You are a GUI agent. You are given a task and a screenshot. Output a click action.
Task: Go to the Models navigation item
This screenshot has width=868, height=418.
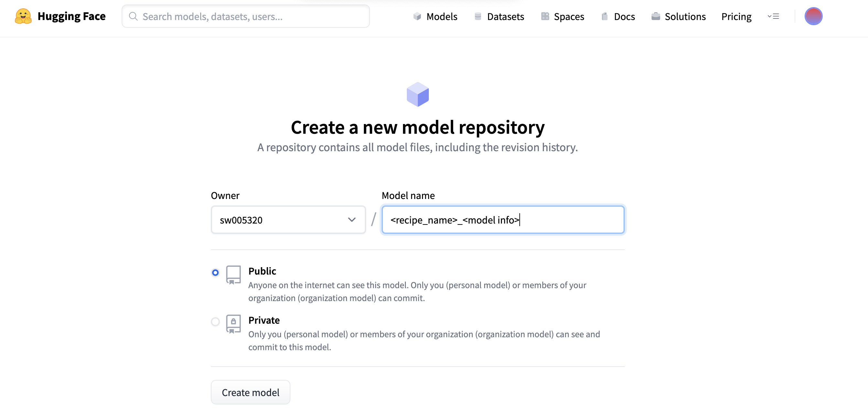(435, 16)
